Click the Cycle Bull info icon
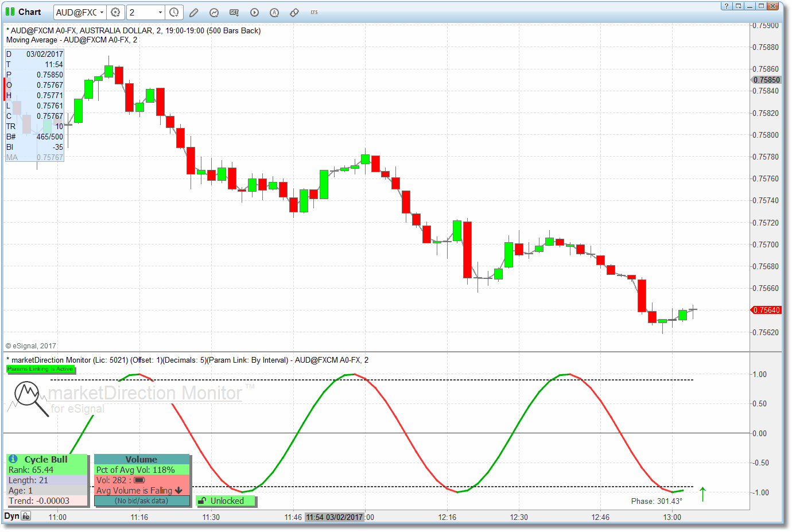Viewport: 792px width, 532px height. click(x=13, y=459)
